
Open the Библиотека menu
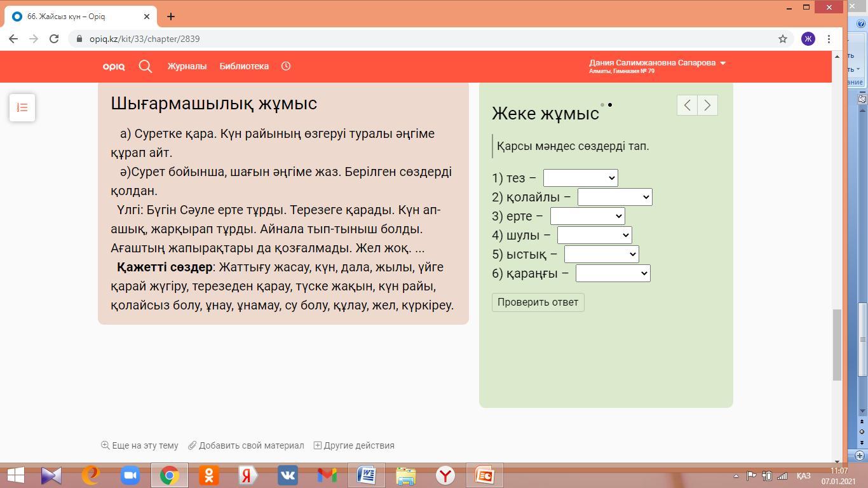[244, 66]
